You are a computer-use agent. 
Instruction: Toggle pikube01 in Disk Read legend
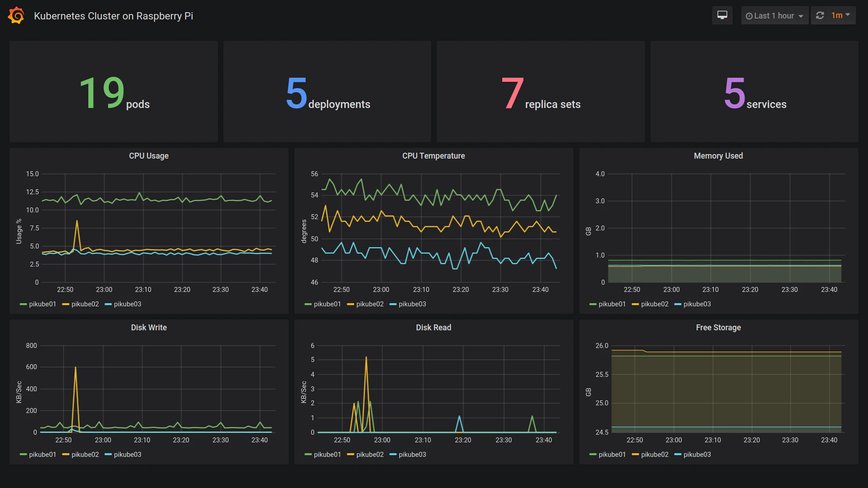pos(323,455)
